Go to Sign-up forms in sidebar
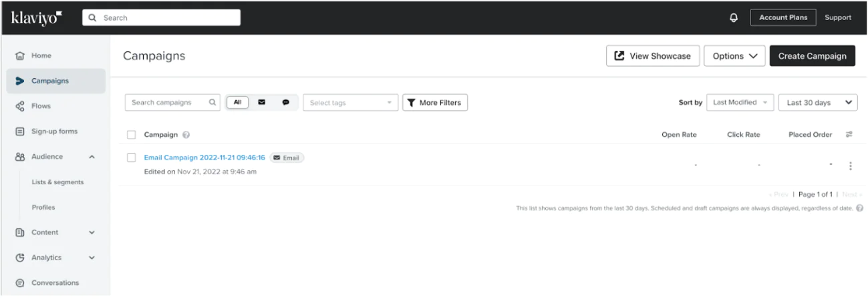This screenshot has width=868, height=299. tap(54, 131)
